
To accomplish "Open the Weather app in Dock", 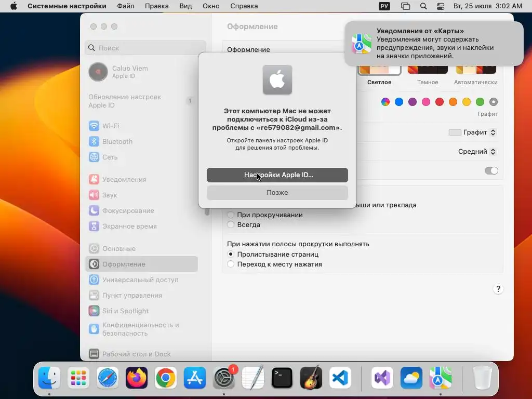I will tap(411, 378).
